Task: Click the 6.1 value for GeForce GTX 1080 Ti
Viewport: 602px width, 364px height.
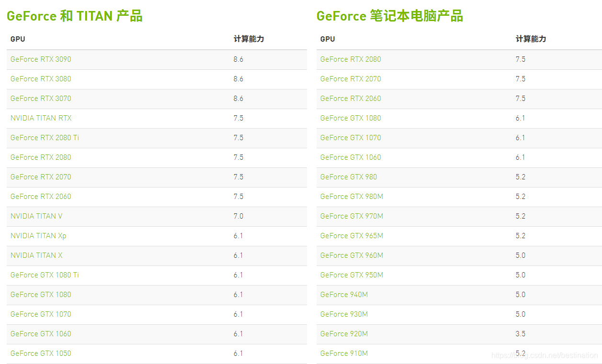Action: click(239, 275)
